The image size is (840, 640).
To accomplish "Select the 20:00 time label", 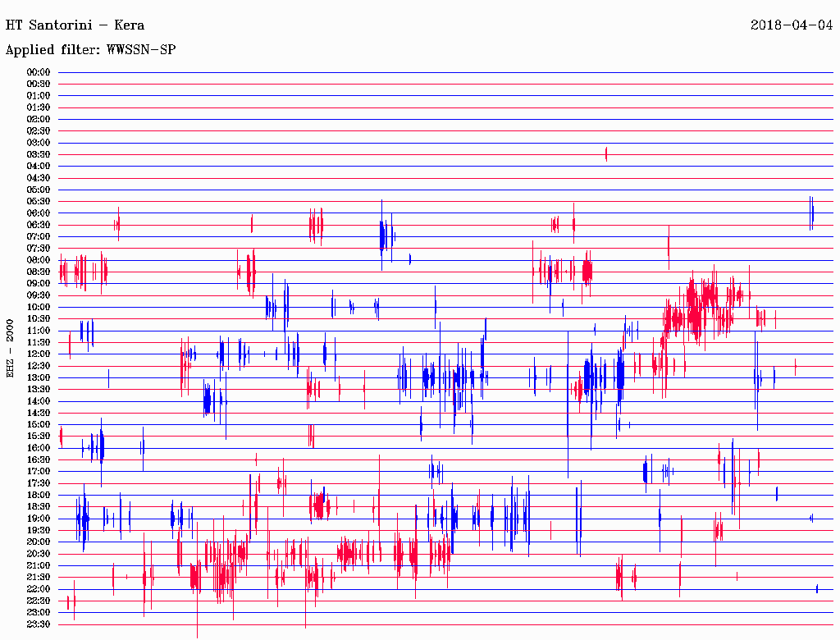I will click(39, 542).
